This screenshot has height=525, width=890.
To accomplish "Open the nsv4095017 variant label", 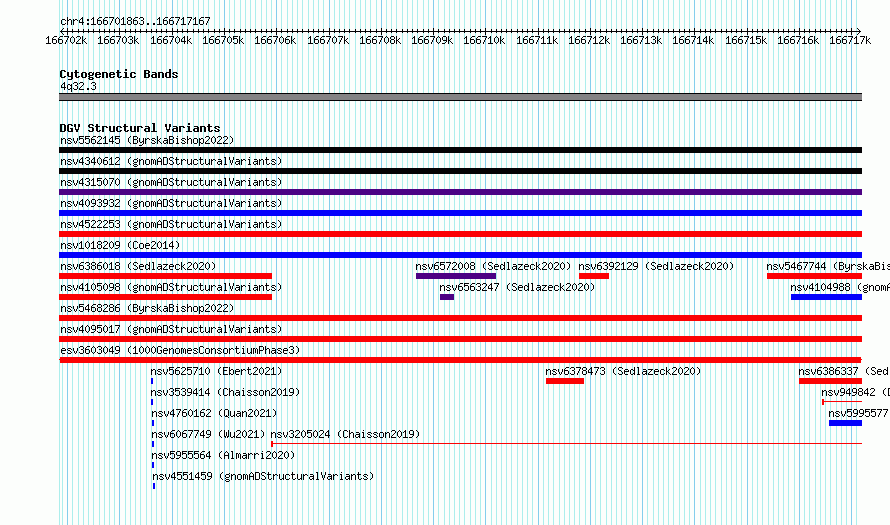I will click(x=171, y=329).
